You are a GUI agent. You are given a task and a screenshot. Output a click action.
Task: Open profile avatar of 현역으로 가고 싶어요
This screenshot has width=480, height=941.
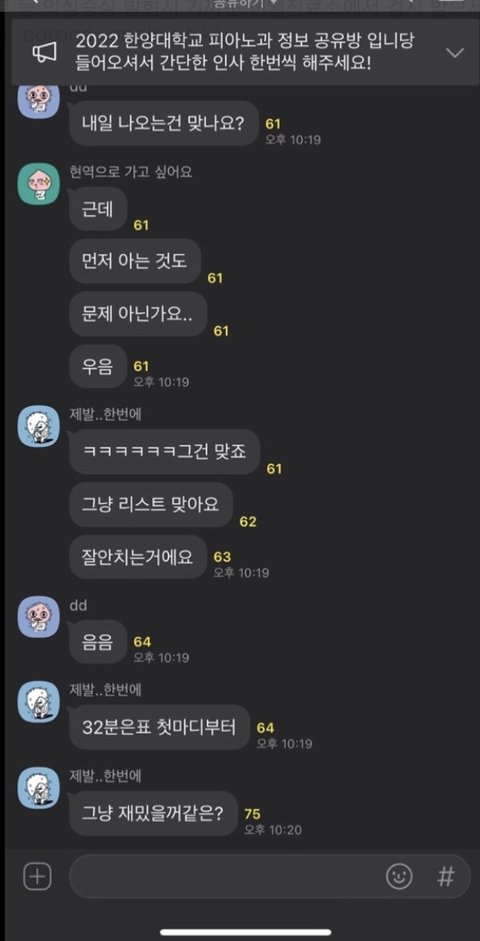tap(38, 184)
